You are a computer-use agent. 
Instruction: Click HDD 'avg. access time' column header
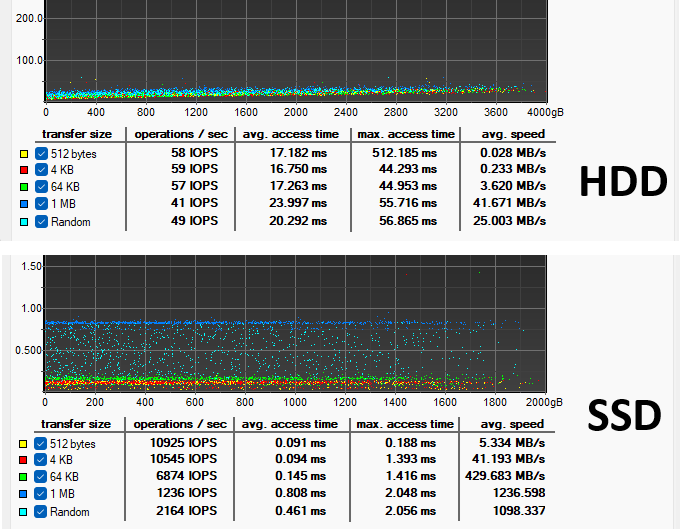(291, 134)
